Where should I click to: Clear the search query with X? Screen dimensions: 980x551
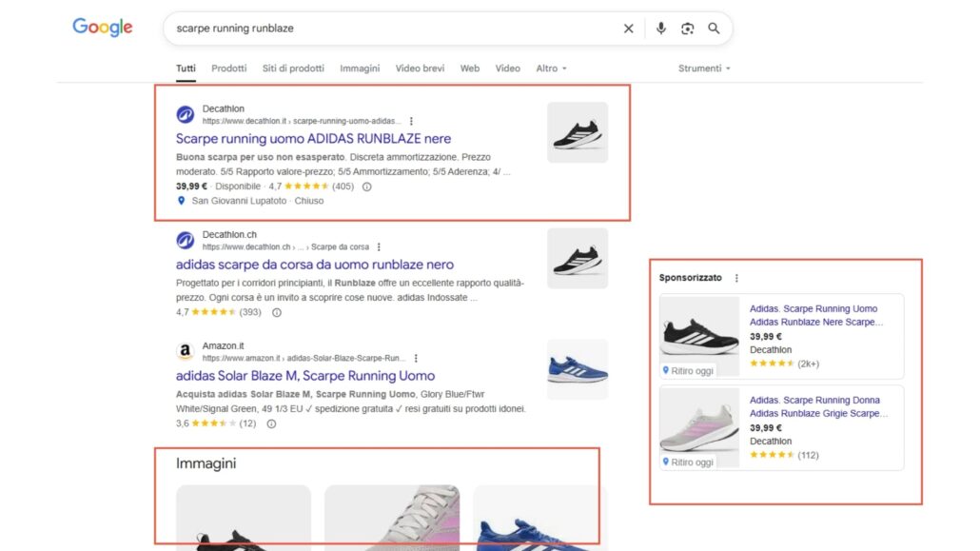click(x=628, y=29)
